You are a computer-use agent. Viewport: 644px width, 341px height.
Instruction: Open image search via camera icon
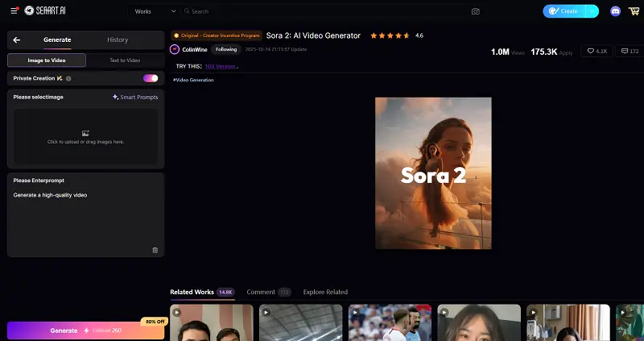(x=475, y=11)
